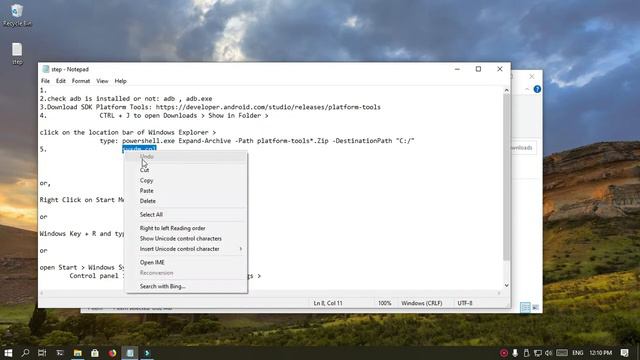Click the Undo context menu entry
This screenshot has width=640, height=360.
pyautogui.click(x=186, y=156)
